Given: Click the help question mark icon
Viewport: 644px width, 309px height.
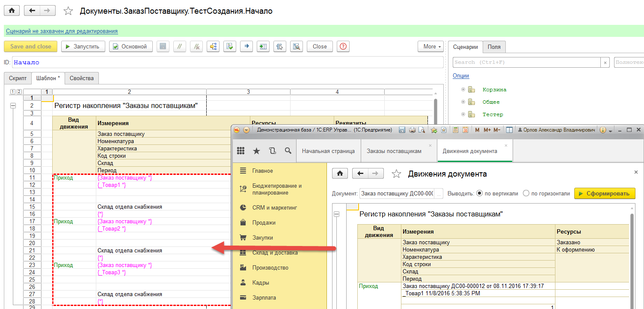Looking at the screenshot, I should click(x=343, y=47).
